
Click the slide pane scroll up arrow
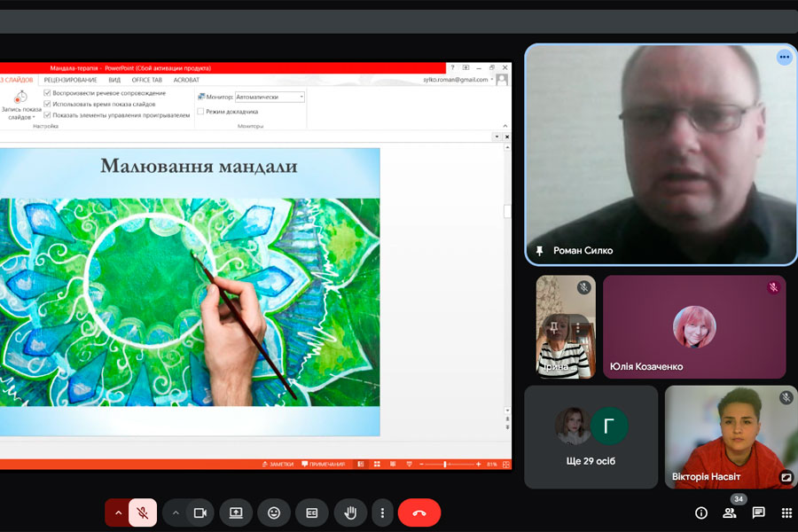(x=507, y=147)
